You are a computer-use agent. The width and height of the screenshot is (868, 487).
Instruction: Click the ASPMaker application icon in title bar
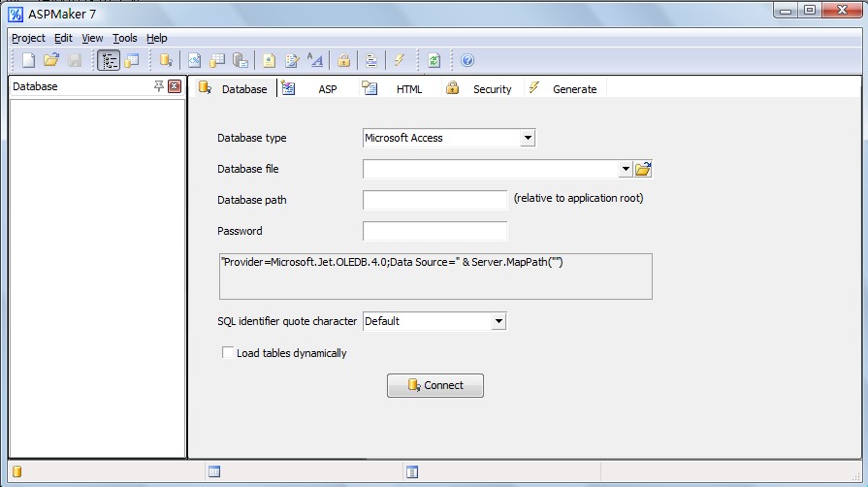click(x=16, y=14)
